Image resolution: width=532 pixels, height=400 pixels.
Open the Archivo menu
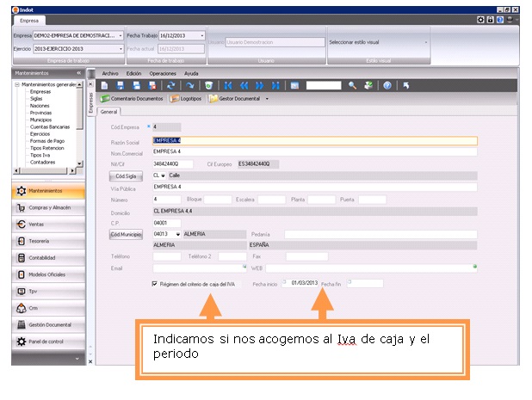tap(109, 74)
